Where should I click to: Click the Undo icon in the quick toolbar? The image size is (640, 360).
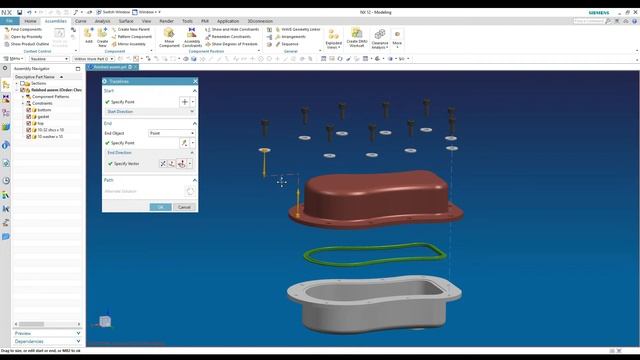[x=29, y=12]
